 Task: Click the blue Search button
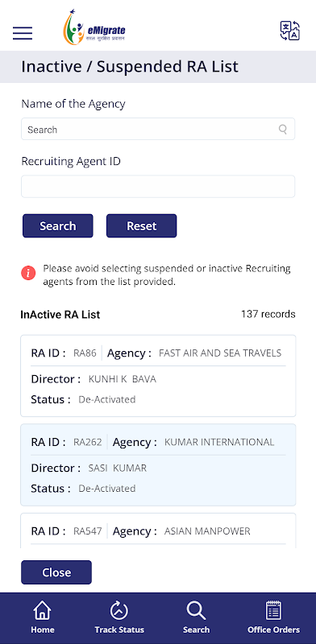57,226
